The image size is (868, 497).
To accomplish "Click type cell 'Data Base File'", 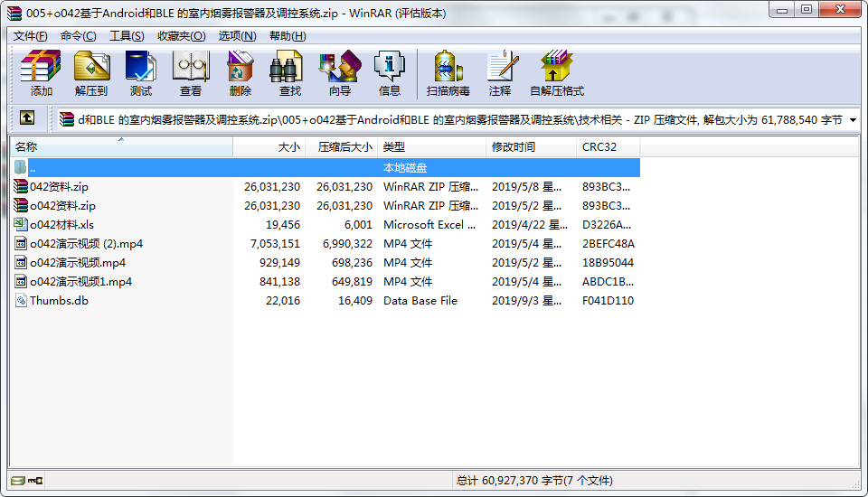I will click(x=420, y=301).
